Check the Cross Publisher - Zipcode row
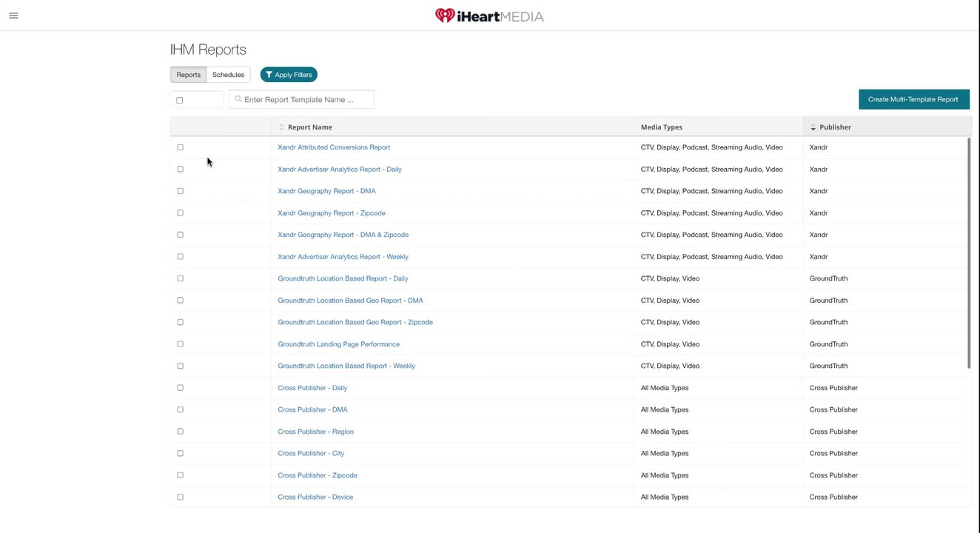Screen dimensions: 980x533 point(180,475)
